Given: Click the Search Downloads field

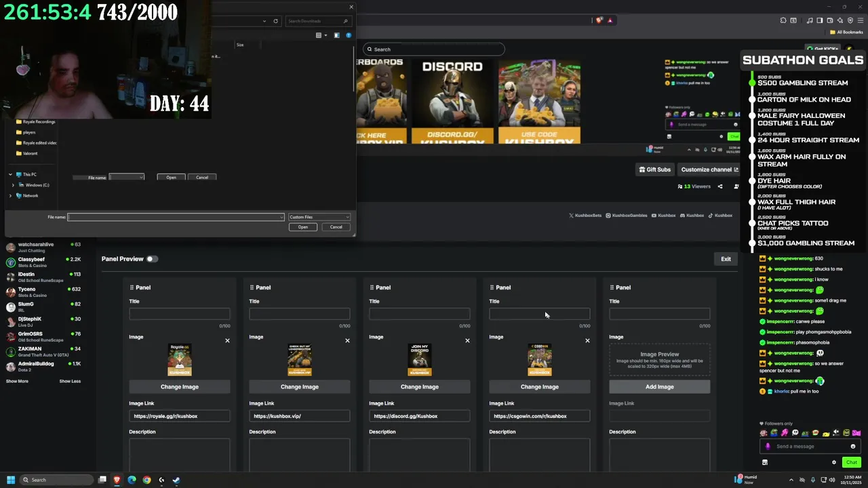Looking at the screenshot, I should [x=317, y=21].
